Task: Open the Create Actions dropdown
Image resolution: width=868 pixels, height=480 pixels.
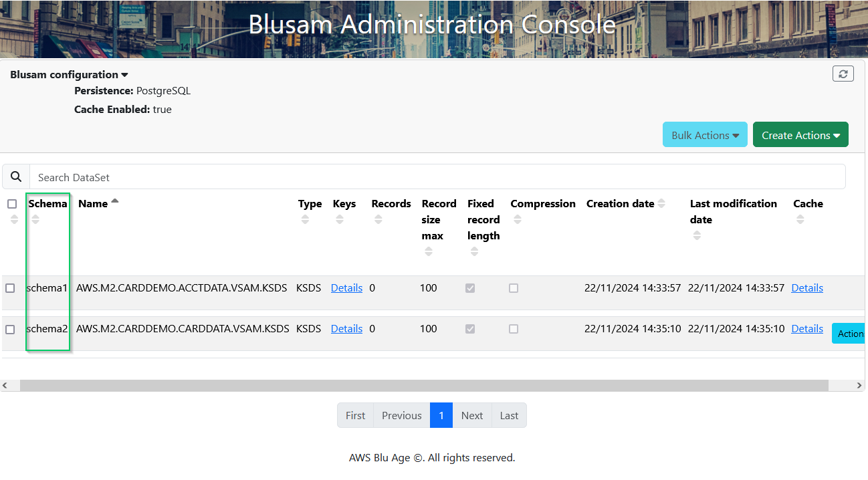Action: [800, 134]
